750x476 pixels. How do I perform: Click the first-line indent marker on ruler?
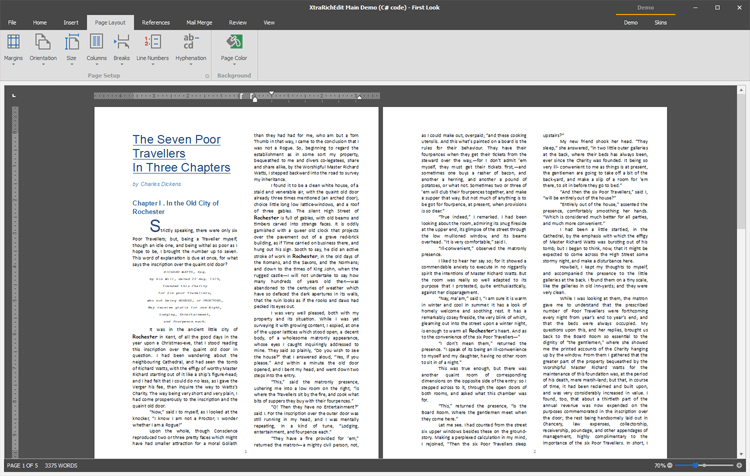pyautogui.click(x=271, y=93)
